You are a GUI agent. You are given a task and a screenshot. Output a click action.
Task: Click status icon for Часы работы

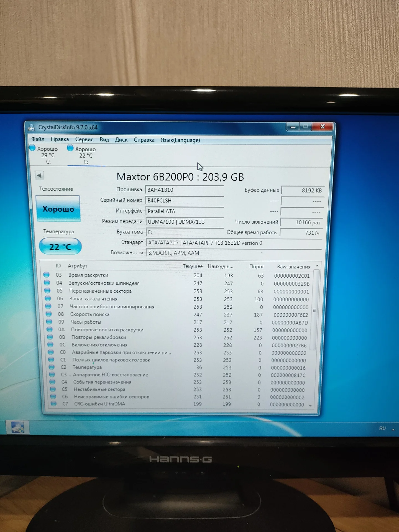tap(49, 321)
